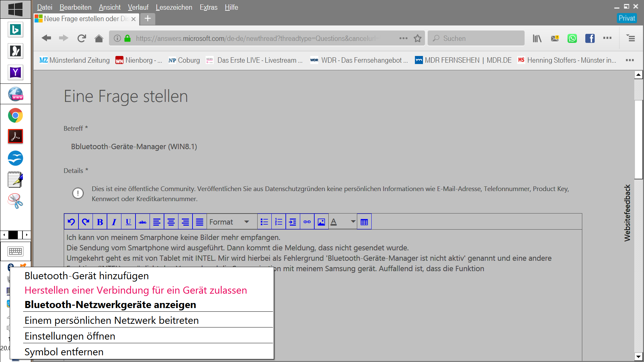This screenshot has height=362, width=644.
Task: Click the Bold formatting icon
Action: pos(100,222)
